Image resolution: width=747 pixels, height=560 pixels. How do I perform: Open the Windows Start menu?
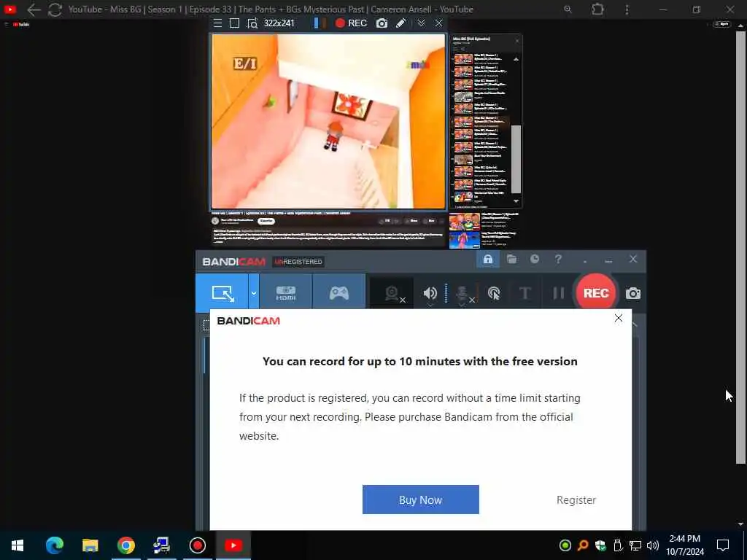click(x=18, y=545)
